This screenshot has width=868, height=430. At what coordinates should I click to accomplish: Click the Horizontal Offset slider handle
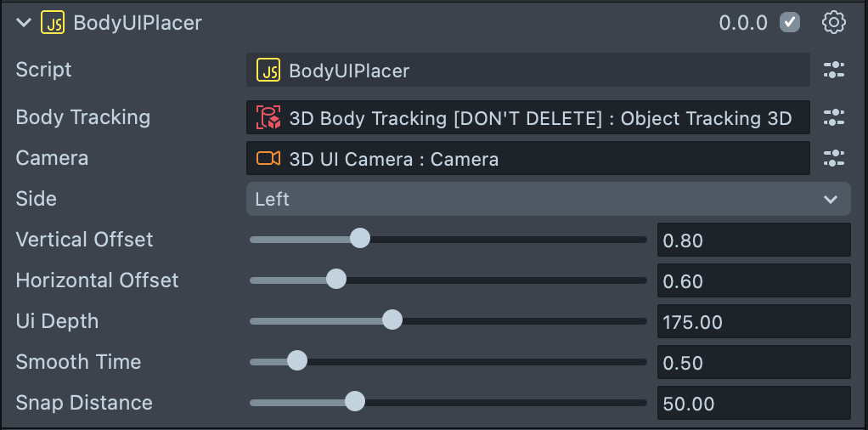tap(336, 280)
